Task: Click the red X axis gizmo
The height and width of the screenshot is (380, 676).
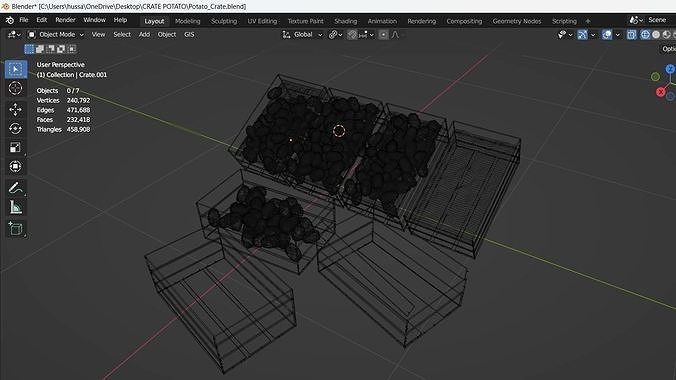Action: [660, 92]
